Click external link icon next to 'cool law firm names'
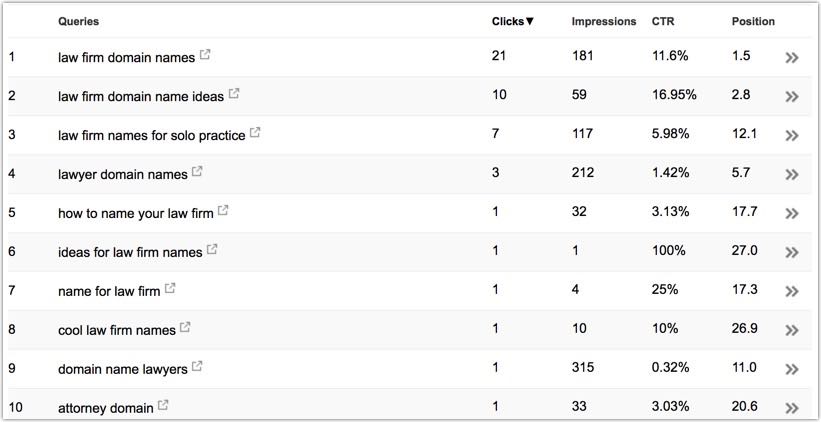The image size is (821, 422). [x=185, y=327]
